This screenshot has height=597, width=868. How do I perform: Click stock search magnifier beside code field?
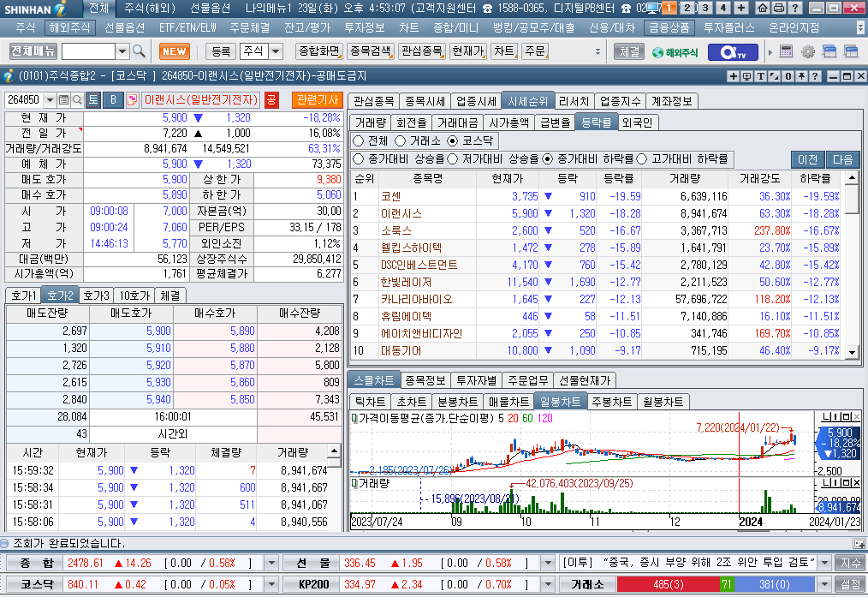[x=78, y=99]
